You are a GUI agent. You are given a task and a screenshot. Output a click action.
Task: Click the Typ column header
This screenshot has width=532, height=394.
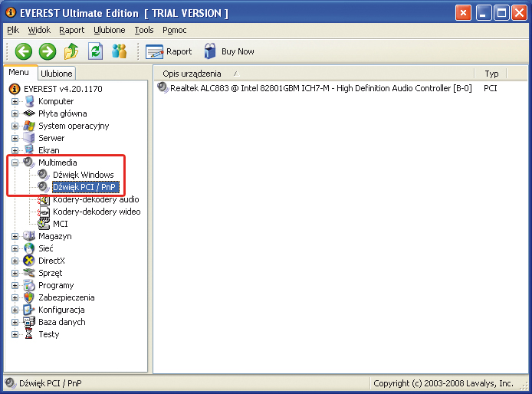pos(491,74)
